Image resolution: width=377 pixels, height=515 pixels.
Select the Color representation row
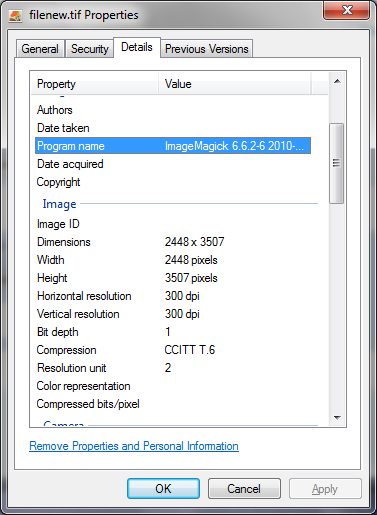pyautogui.click(x=173, y=386)
